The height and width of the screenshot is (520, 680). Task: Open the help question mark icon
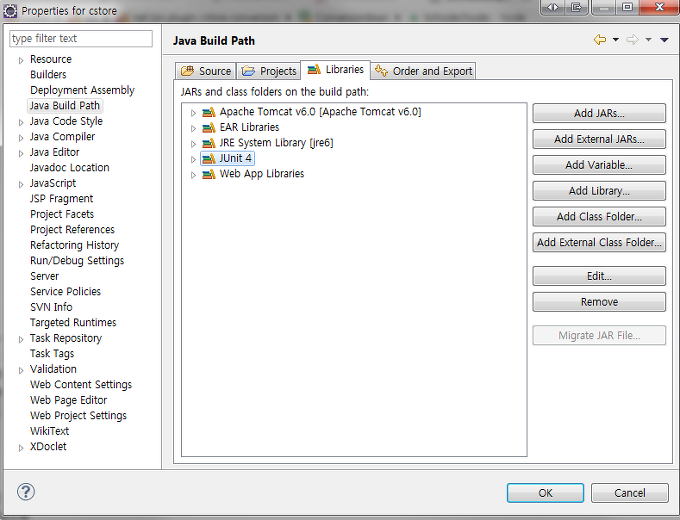coord(26,492)
